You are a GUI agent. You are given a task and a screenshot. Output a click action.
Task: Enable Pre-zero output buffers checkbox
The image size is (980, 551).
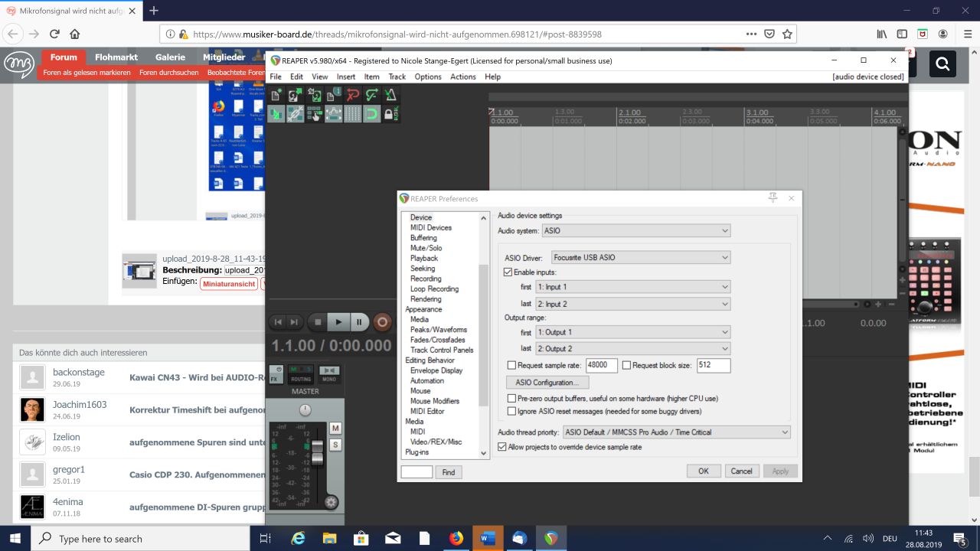tap(512, 399)
